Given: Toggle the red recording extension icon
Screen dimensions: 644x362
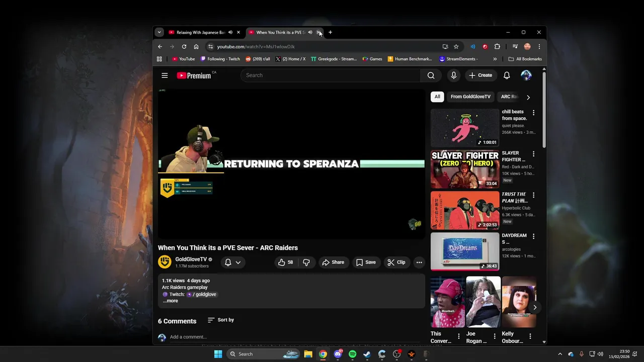Looking at the screenshot, I should click(x=485, y=47).
